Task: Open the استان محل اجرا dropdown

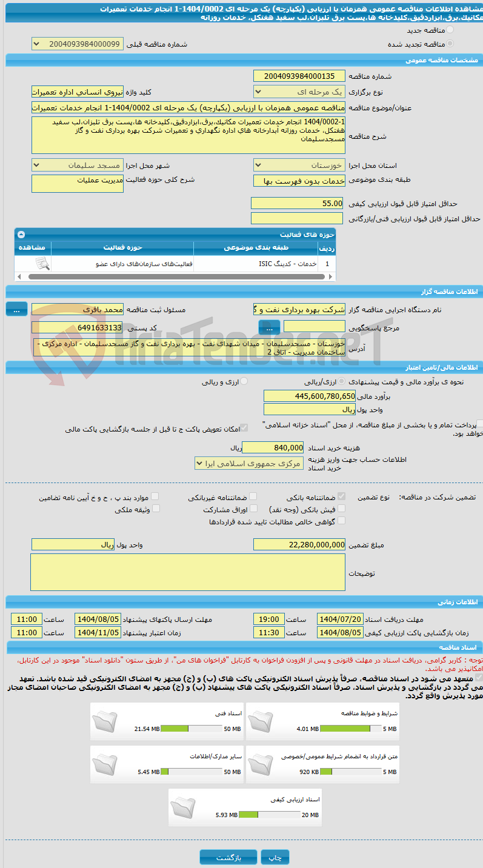Action: (299, 165)
